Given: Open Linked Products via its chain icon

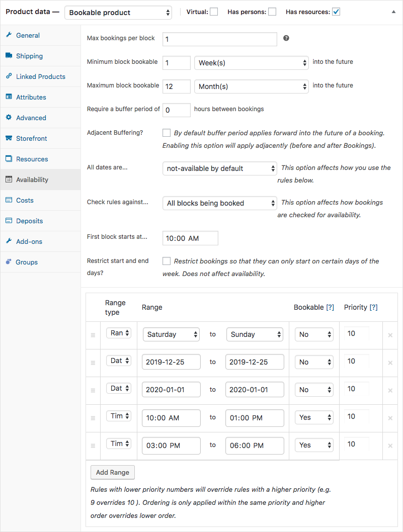Looking at the screenshot, I should click(x=10, y=76).
